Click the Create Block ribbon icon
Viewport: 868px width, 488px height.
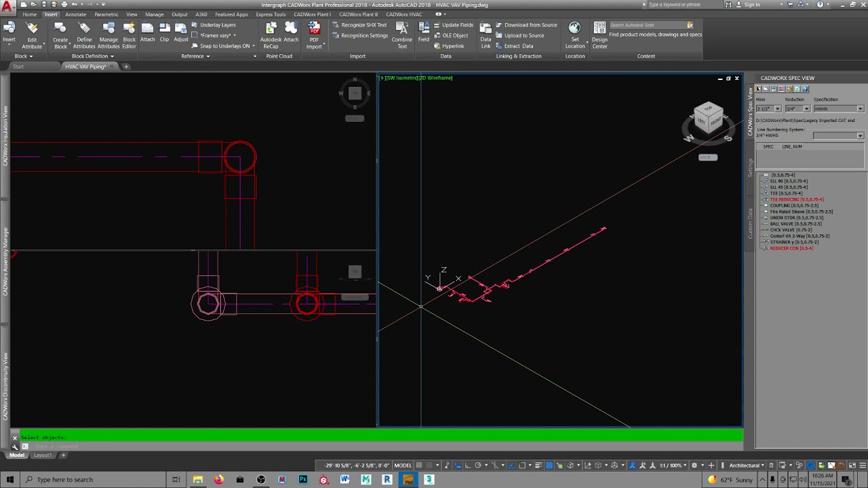coord(60,35)
